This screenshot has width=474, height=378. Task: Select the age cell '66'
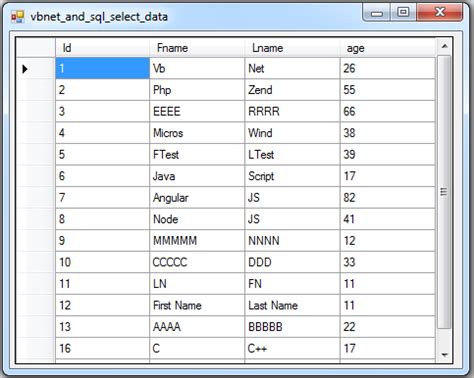(x=387, y=111)
